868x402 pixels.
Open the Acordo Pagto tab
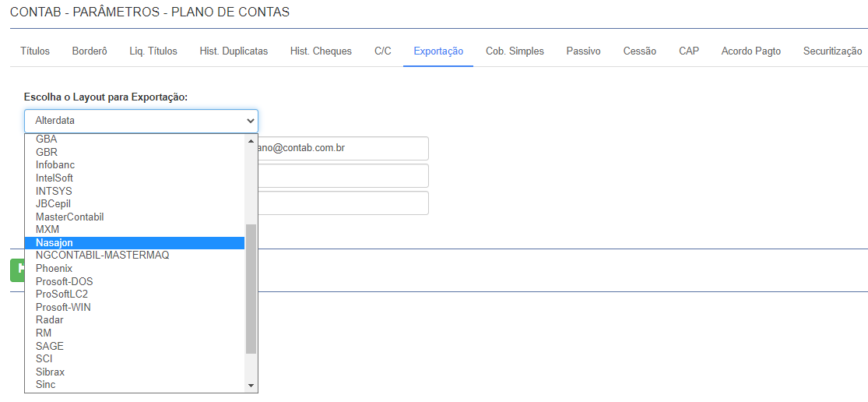(750, 51)
